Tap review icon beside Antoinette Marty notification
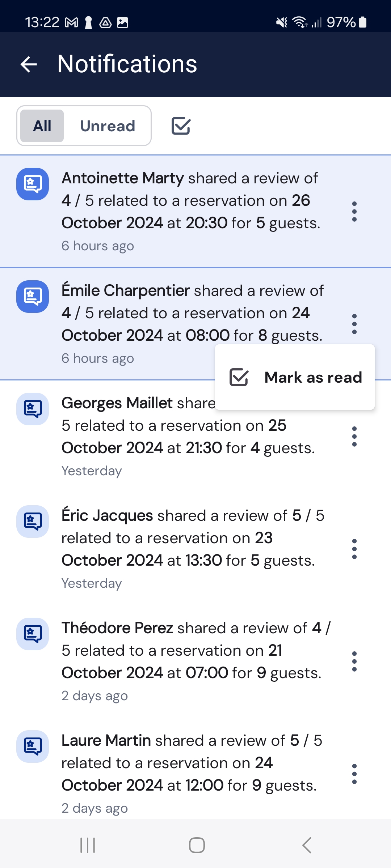The image size is (391, 868). click(33, 184)
